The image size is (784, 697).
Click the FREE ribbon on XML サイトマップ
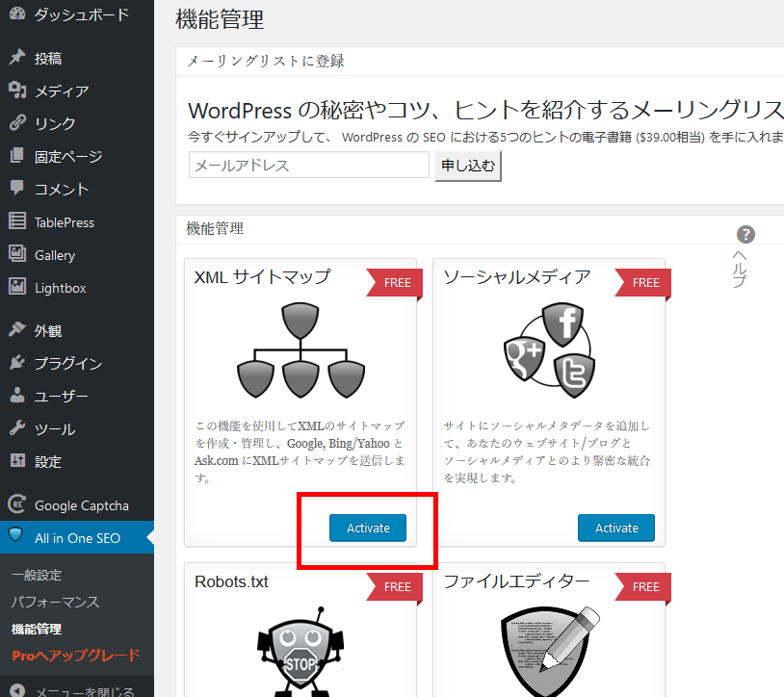click(x=395, y=283)
